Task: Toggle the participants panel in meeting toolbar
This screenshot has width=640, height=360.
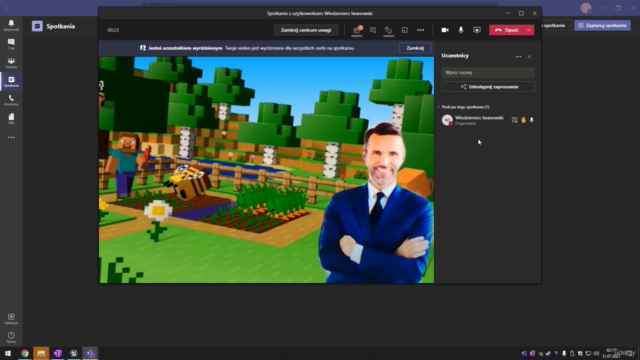Action: pos(357,30)
